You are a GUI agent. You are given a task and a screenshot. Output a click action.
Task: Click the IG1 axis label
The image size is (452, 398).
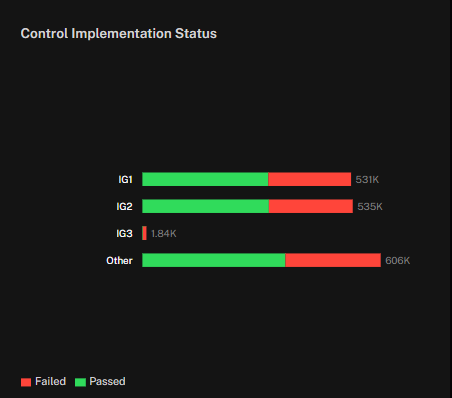pos(125,180)
